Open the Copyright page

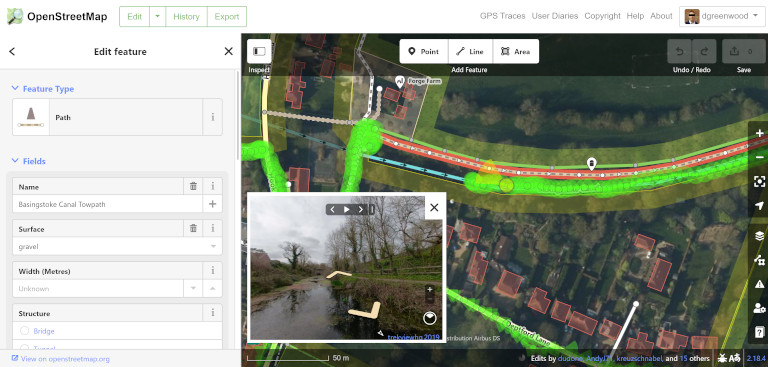[x=602, y=16]
